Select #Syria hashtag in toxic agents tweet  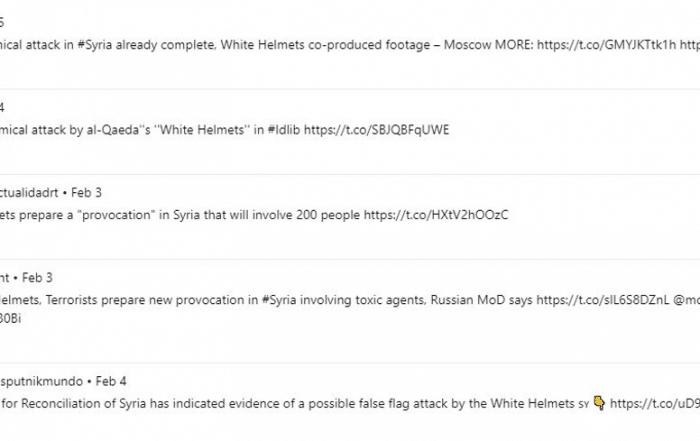point(279,300)
